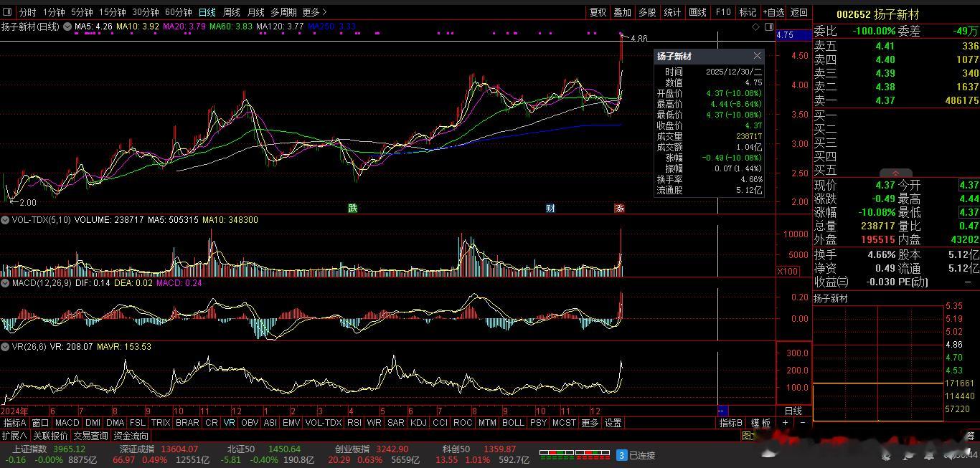Switch to 周线 weekly chart
Screen dimensions: 980x468
pos(232,12)
